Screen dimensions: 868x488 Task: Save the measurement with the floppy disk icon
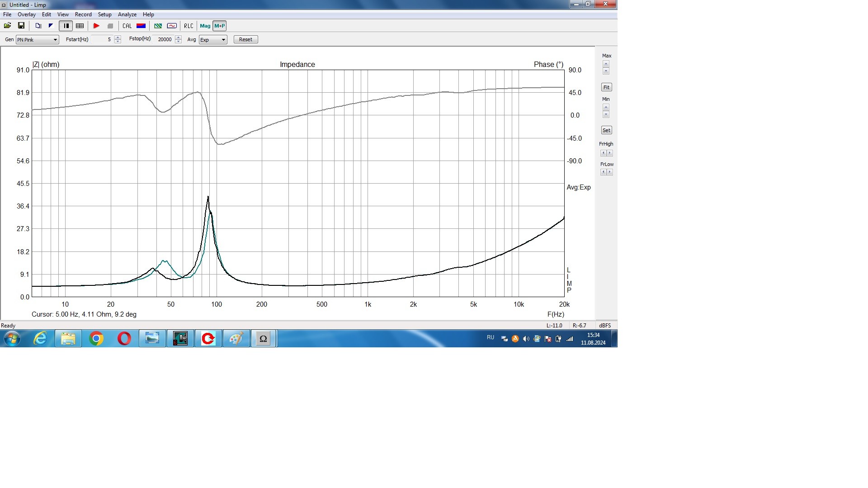tap(21, 26)
